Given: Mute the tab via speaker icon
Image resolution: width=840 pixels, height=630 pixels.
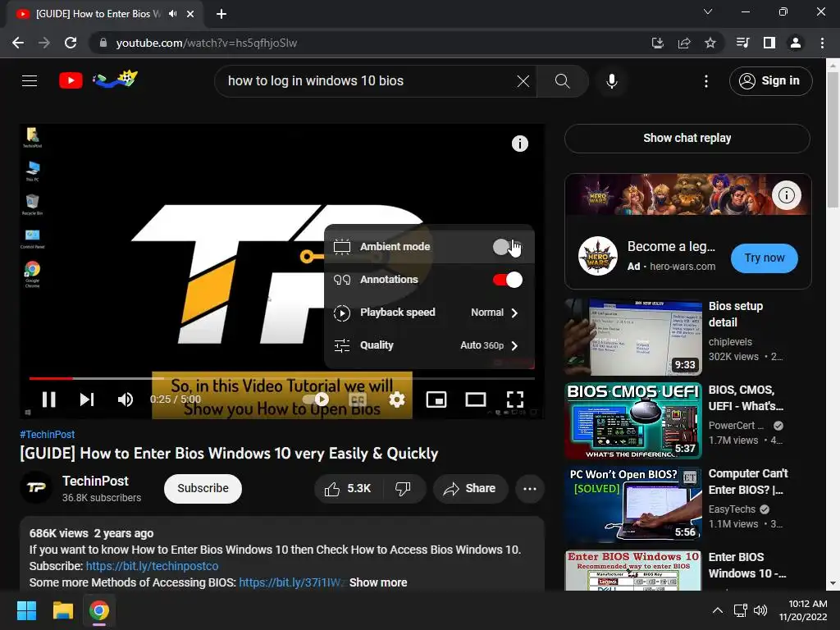Looking at the screenshot, I should point(172,14).
